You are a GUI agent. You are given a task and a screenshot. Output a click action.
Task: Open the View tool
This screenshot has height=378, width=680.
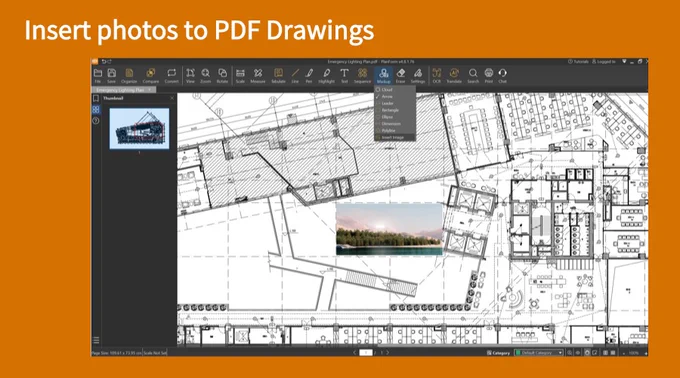tap(190, 75)
